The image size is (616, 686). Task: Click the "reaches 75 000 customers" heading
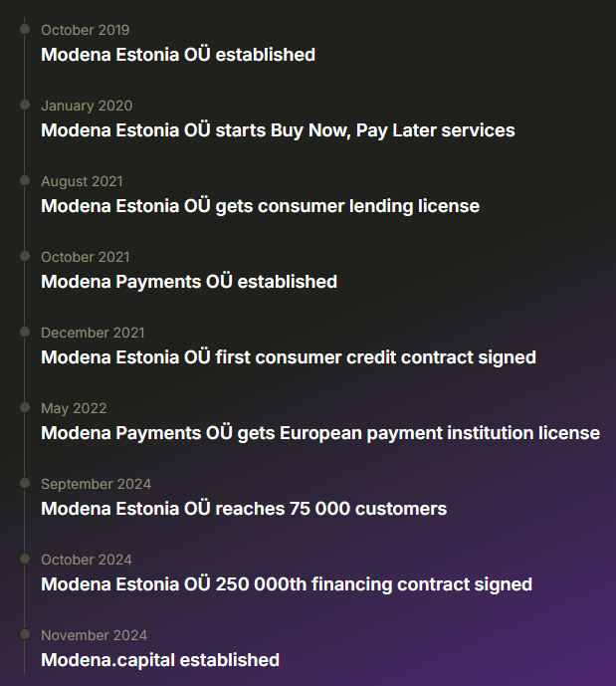[x=244, y=509]
